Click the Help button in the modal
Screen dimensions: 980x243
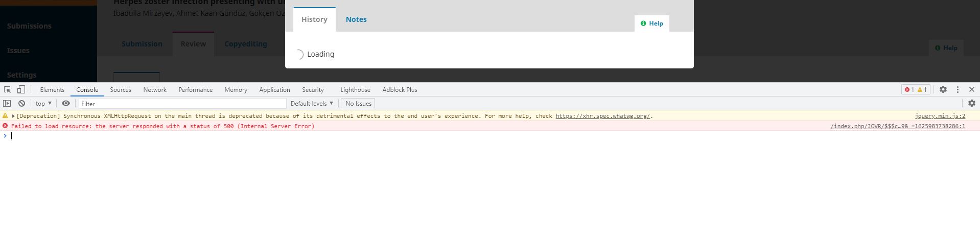click(652, 23)
